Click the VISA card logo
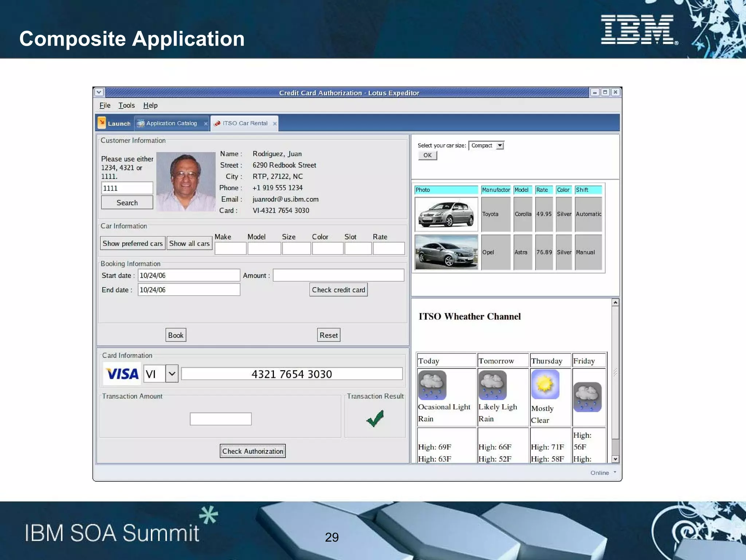Screen dimensions: 746x560 (122, 374)
